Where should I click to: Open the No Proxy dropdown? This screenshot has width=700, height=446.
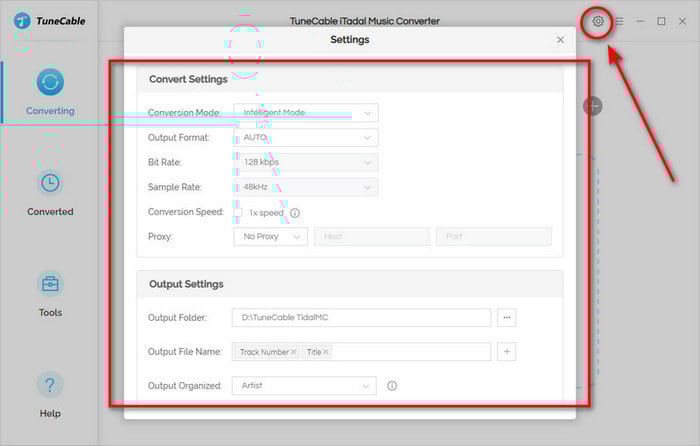271,237
